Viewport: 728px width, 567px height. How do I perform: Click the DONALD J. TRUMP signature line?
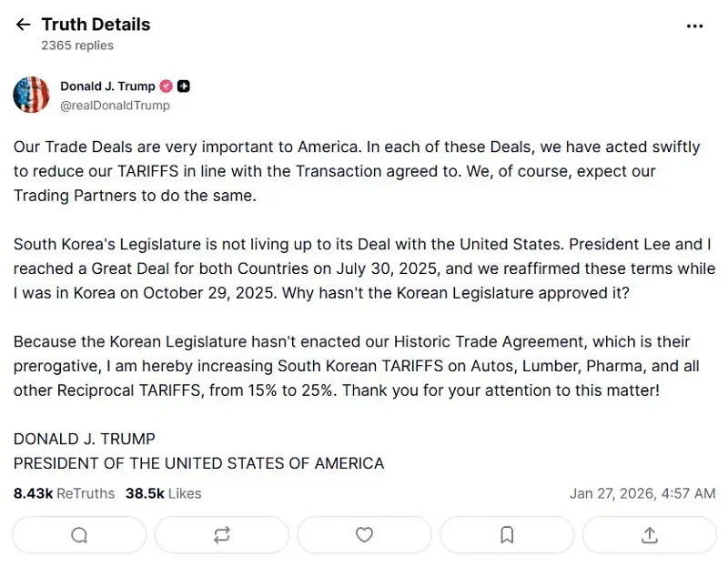[x=84, y=438]
